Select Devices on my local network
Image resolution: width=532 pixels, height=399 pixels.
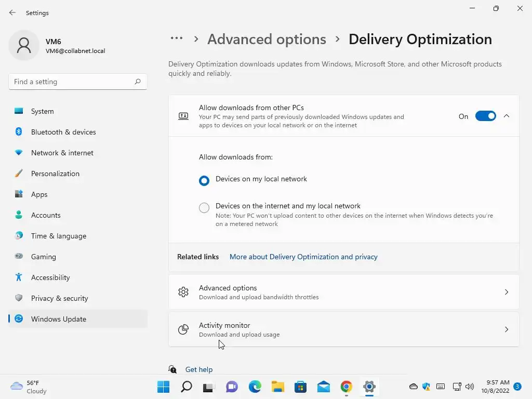204,181
